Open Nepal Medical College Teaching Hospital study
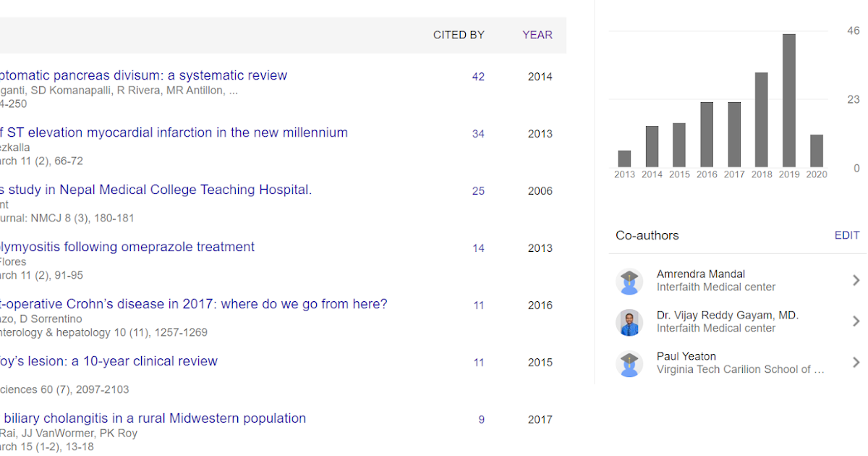 [x=156, y=190]
